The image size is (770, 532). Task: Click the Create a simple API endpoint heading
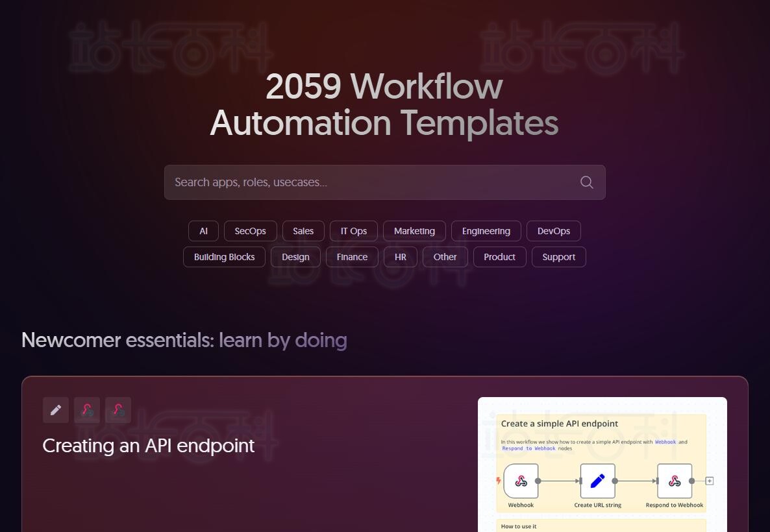pos(560,424)
